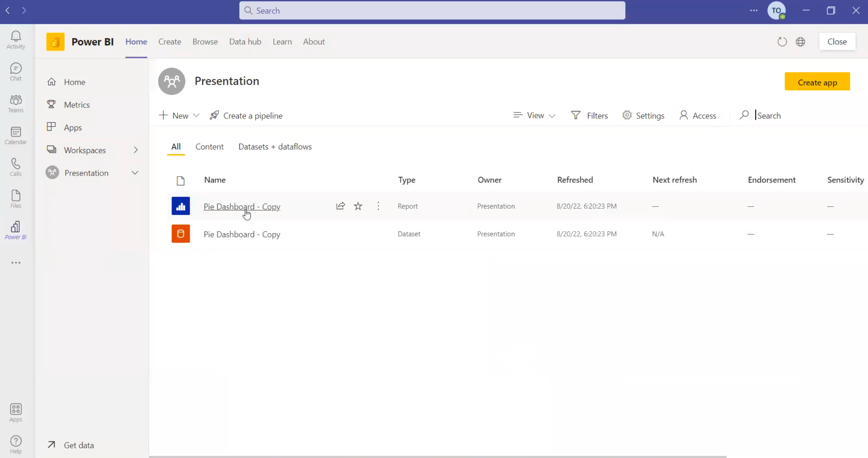Open the Pie Dashboard - Copy report link

[242, 206]
